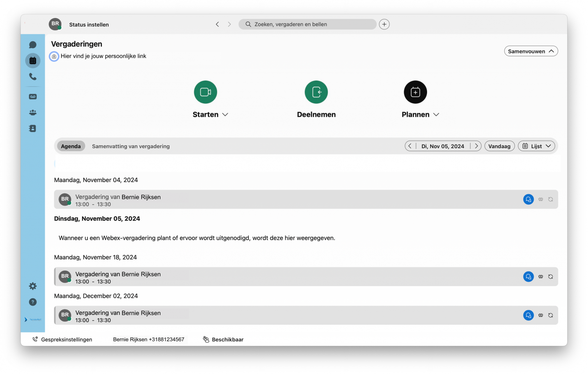588x374 pixels.
Task: Open the Calling phone icon in sidebar
Action: pyautogui.click(x=33, y=76)
